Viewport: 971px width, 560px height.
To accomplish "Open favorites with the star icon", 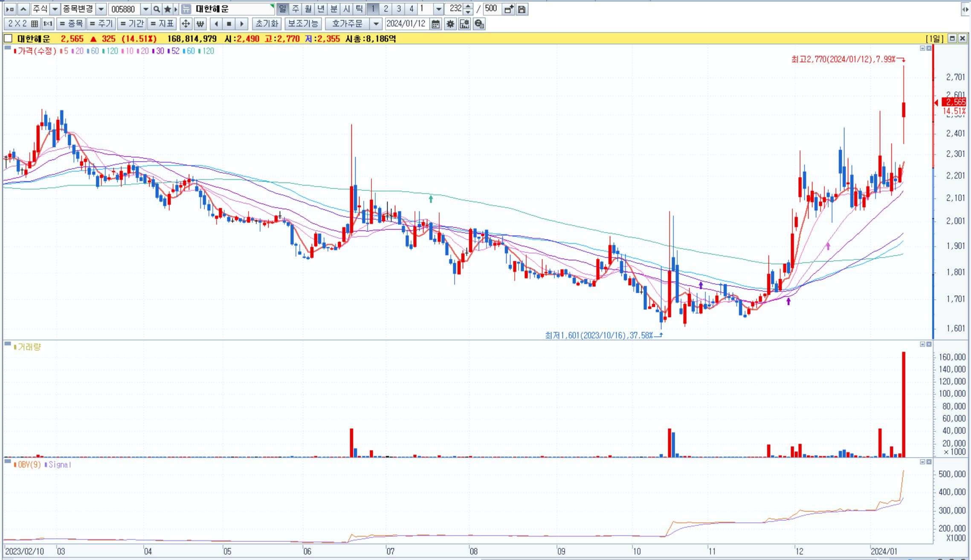I will point(167,9).
